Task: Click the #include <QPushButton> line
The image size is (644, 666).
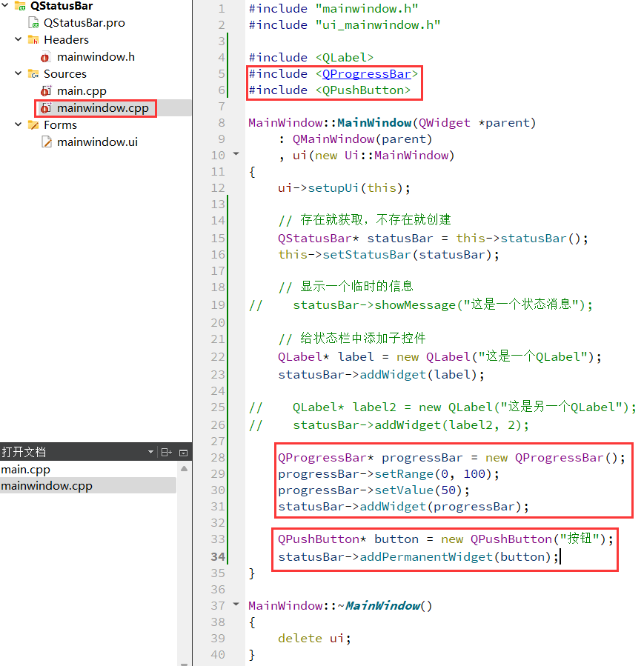Action: [x=330, y=90]
